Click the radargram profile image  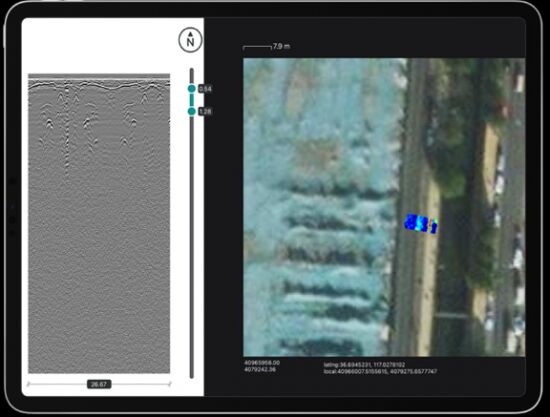point(99,223)
